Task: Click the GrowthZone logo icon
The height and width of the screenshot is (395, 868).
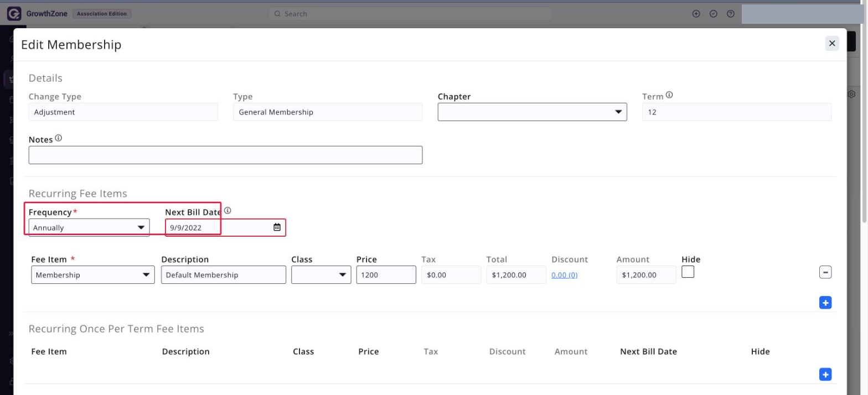Action: [x=14, y=14]
